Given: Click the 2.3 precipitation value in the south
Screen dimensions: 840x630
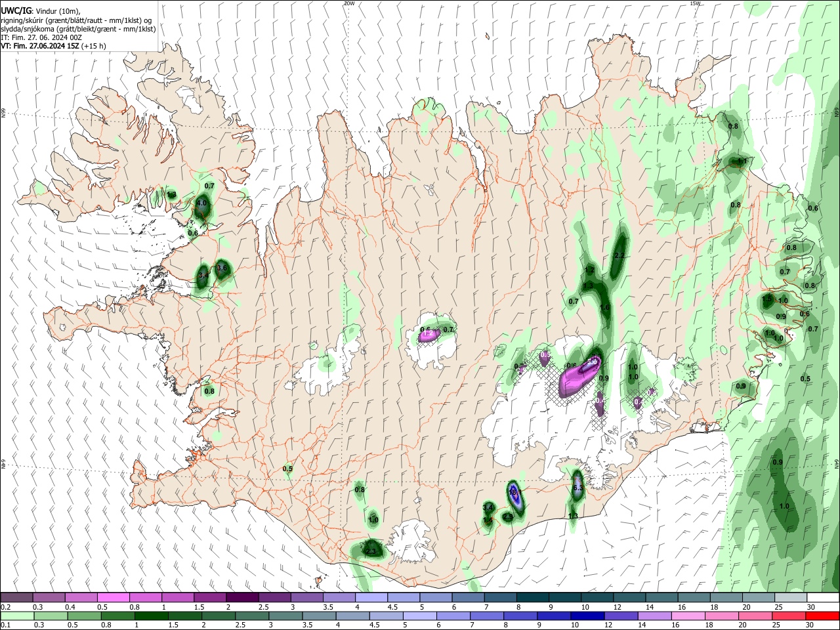Looking at the screenshot, I should (371, 552).
